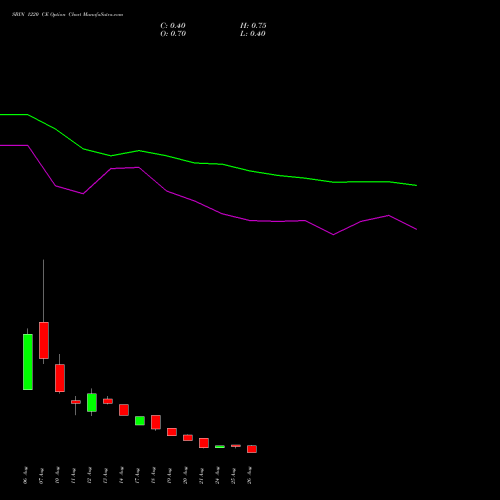Click the tall green candle for 06 Aug
This screenshot has width=500, height=500.
click(28, 362)
